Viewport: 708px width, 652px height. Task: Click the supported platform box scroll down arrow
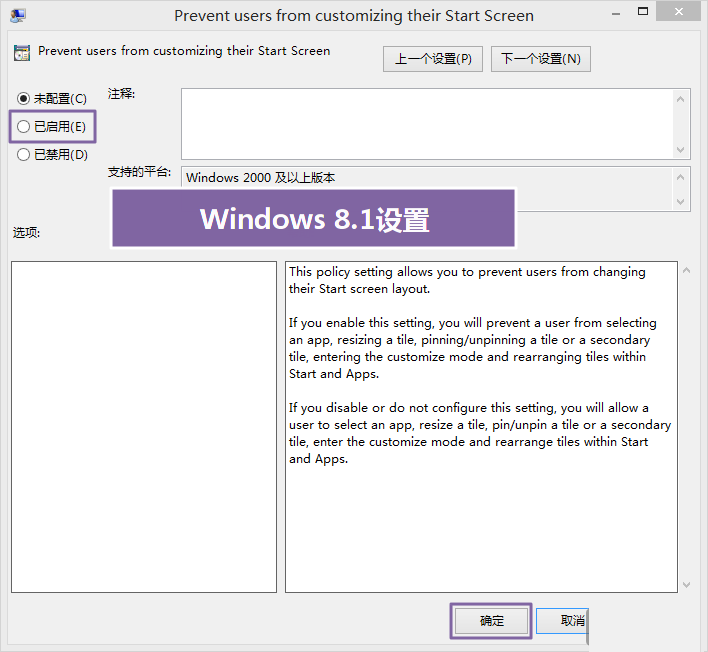tap(680, 202)
